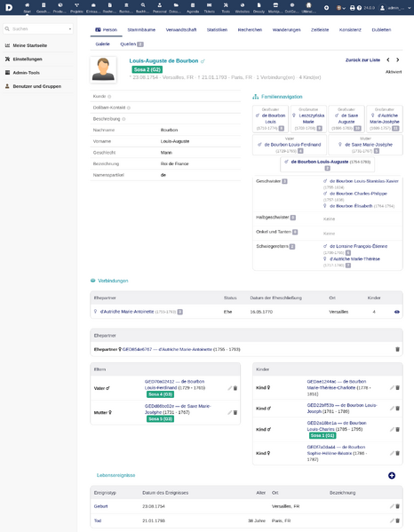Open the Zeitleiste tab

pos(320,30)
